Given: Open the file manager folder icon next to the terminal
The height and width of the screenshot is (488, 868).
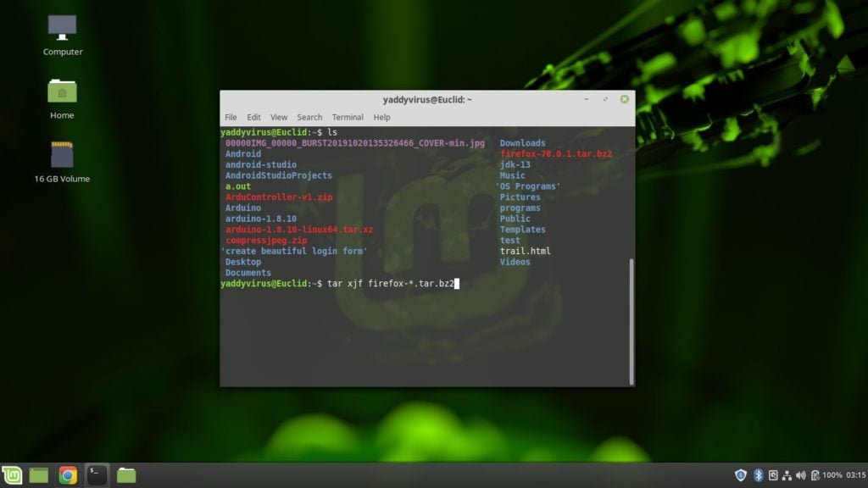Looking at the screenshot, I should pos(126,475).
